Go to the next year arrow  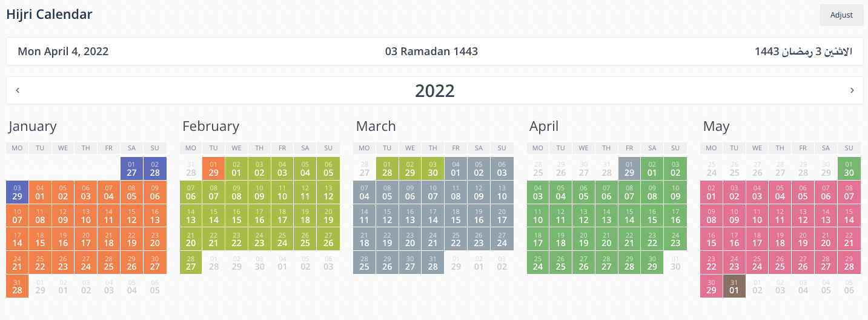coord(852,90)
